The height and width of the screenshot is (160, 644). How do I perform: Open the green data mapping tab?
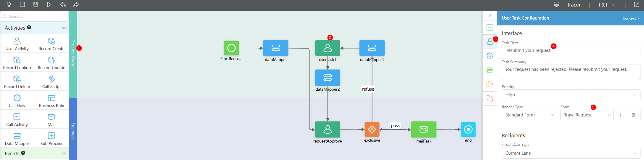(490, 70)
